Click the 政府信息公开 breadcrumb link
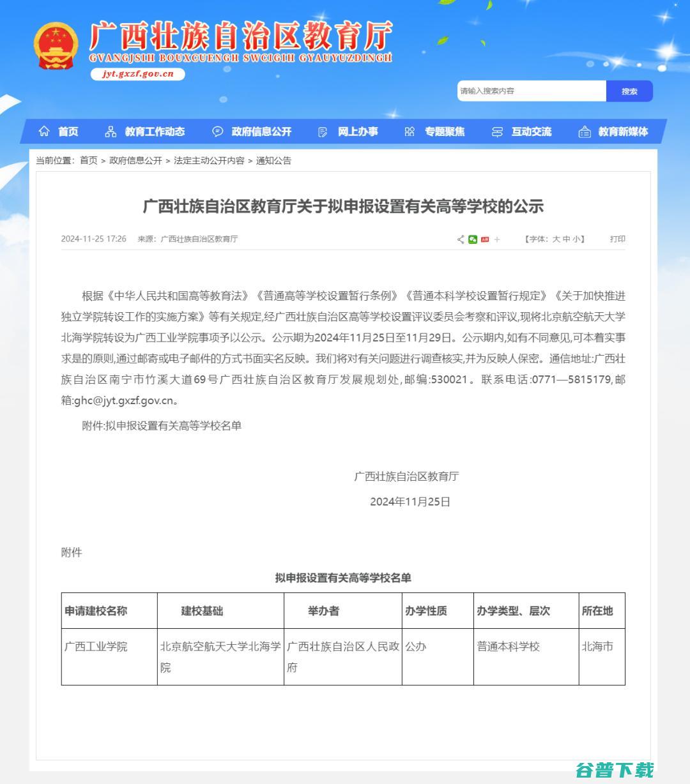The height and width of the screenshot is (784, 690). coord(135,160)
